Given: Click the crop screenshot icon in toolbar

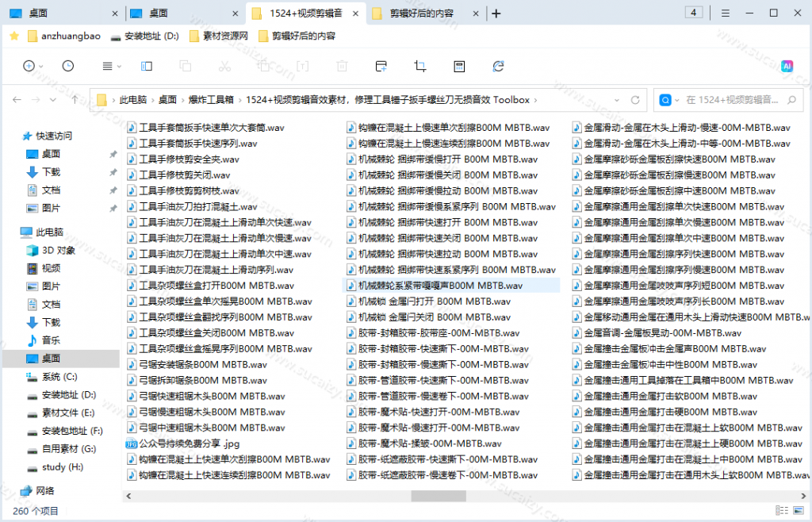Looking at the screenshot, I should point(420,66).
